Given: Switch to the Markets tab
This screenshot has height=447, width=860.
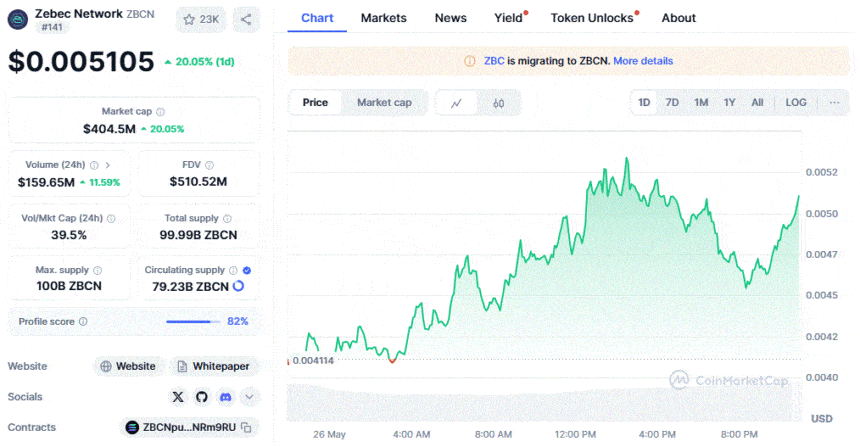Looking at the screenshot, I should click(x=384, y=18).
